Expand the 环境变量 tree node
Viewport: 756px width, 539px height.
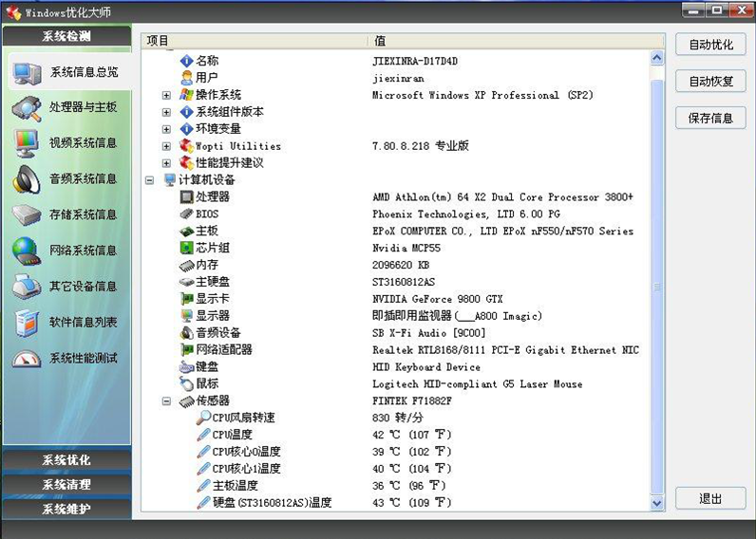coord(167,129)
